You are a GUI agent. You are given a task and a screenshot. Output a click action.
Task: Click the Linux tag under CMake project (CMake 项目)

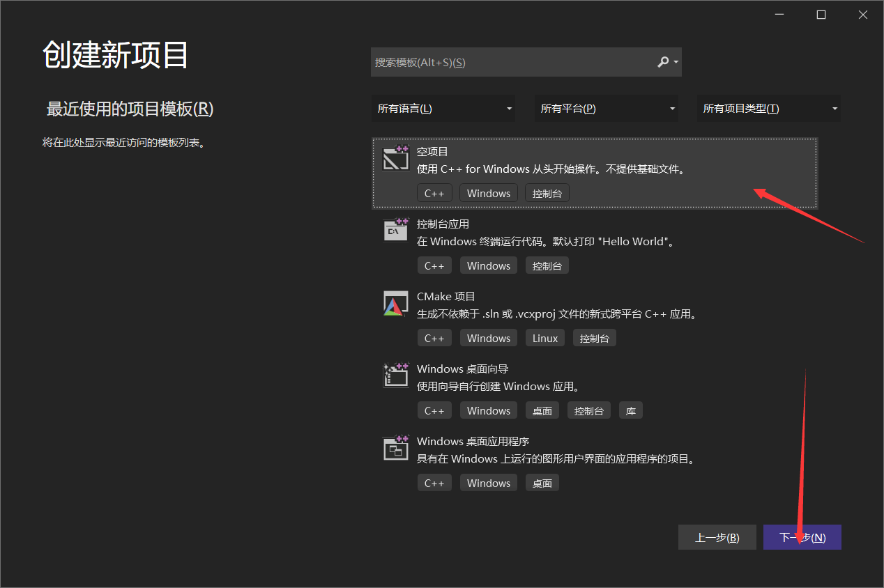pyautogui.click(x=545, y=338)
